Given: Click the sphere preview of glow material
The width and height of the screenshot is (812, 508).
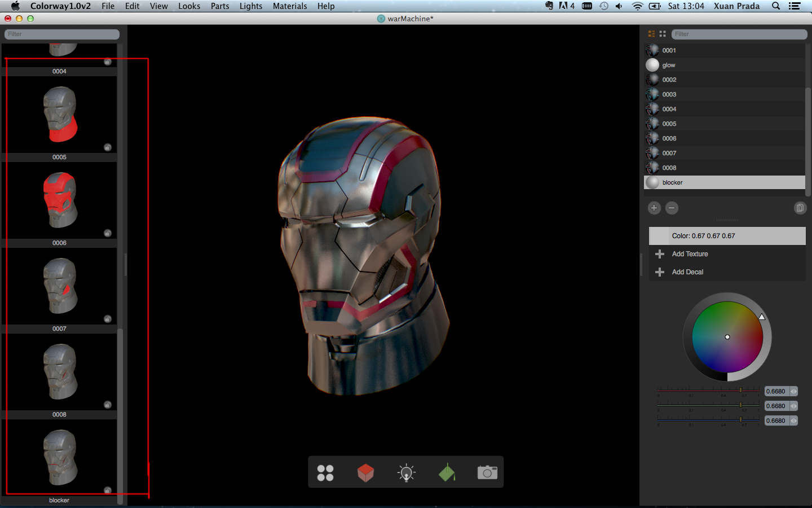Looking at the screenshot, I should [652, 65].
